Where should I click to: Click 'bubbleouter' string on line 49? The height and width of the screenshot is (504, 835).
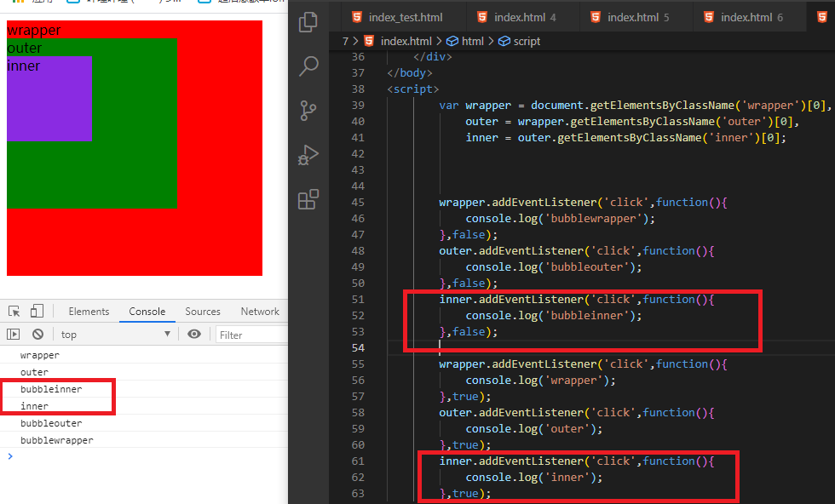pos(587,266)
